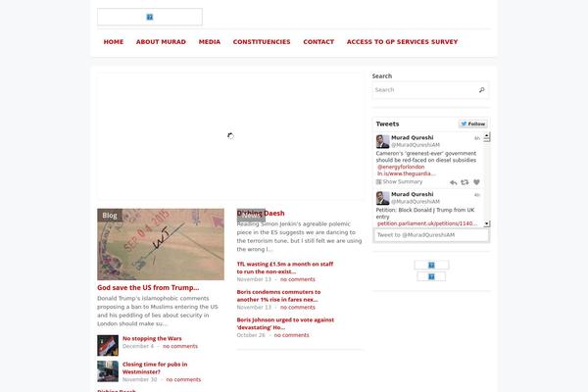The width and height of the screenshot is (588, 392).
Task: Open 'no comments' dated November 30
Action: (x=183, y=379)
